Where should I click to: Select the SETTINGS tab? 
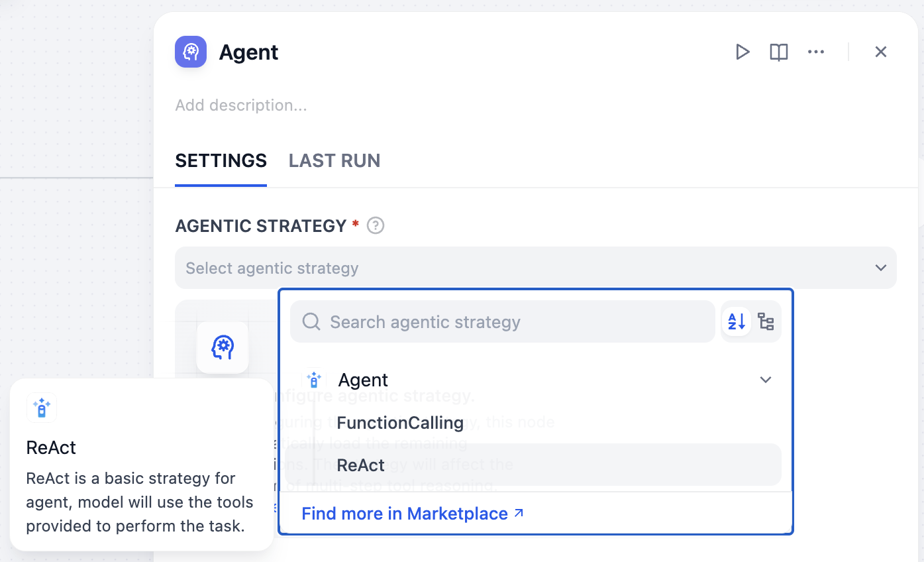click(221, 161)
